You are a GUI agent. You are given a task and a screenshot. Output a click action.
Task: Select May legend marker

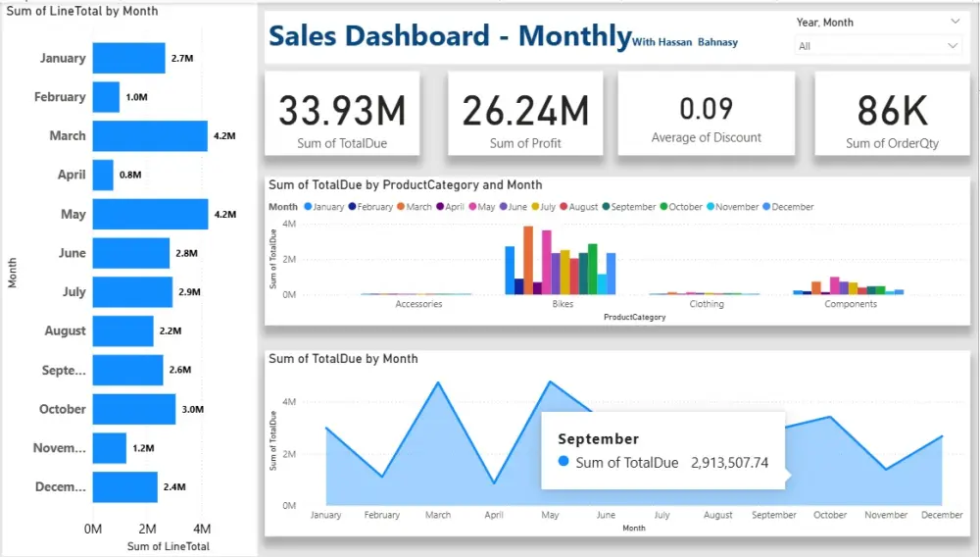(472, 206)
